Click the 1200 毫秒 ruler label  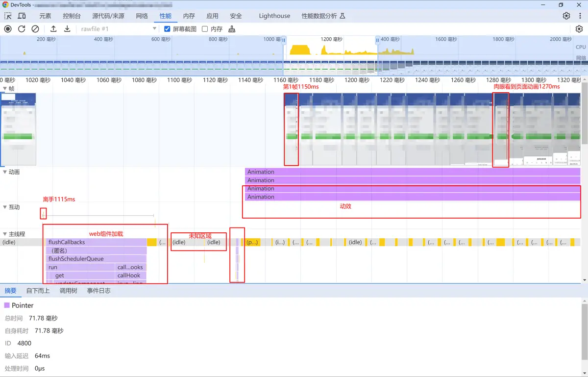[x=358, y=80]
